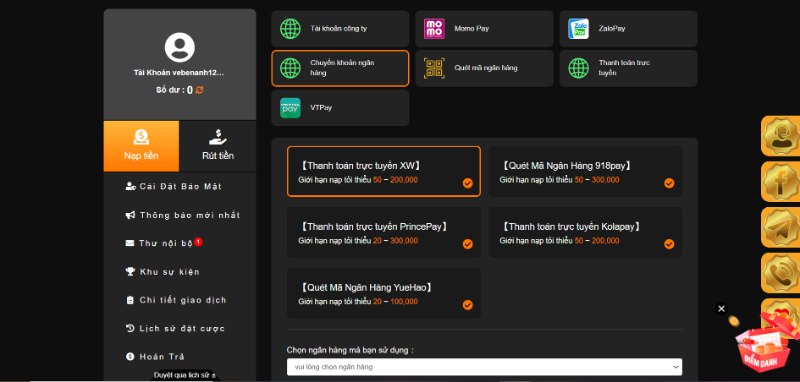Image resolution: width=800 pixels, height=382 pixels.
Task: Click the trophy icon for events
Action: coord(130,272)
